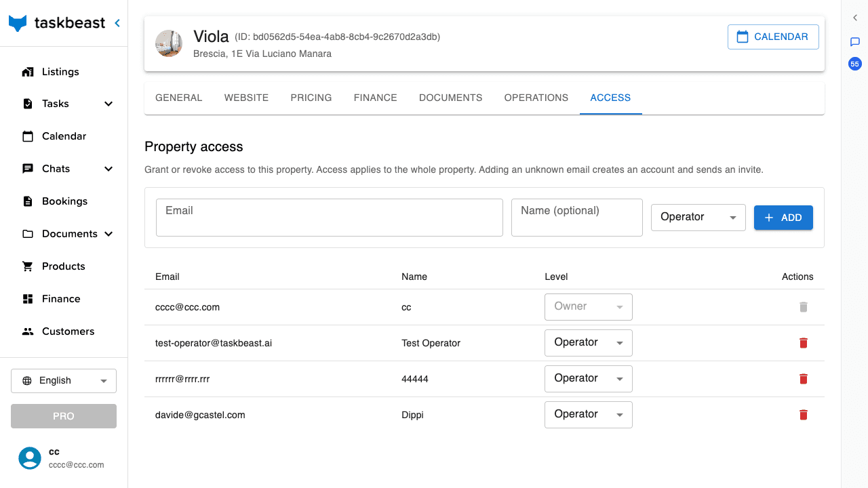This screenshot has height=488, width=868.
Task: Open level dropdown for davide@gcastel.com
Action: (x=589, y=415)
